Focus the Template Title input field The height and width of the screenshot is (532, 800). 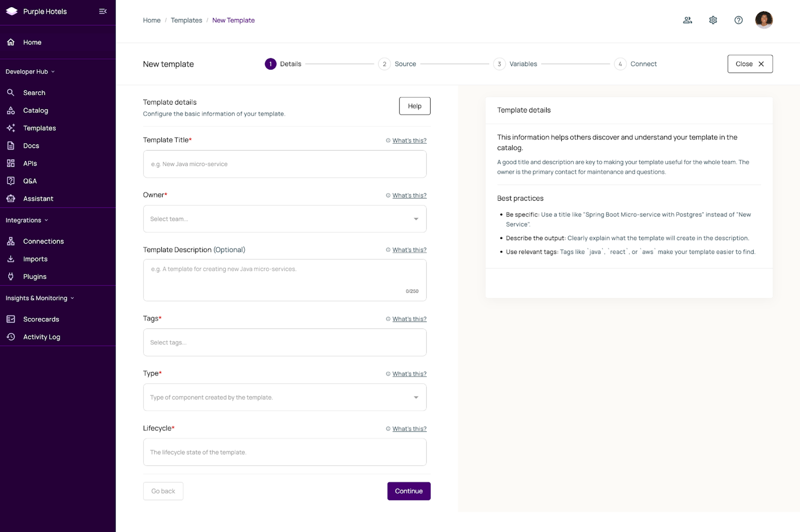[285, 164]
